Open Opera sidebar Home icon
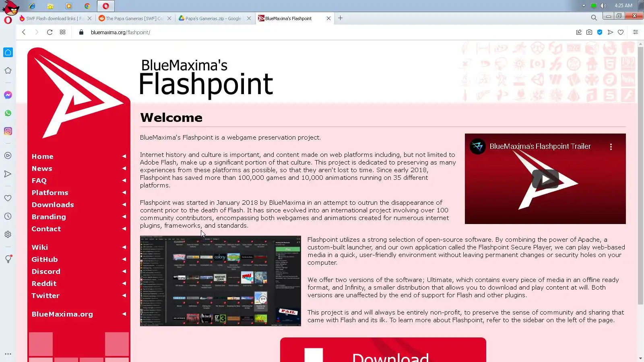This screenshot has width=644, height=362. pyautogui.click(x=8, y=52)
